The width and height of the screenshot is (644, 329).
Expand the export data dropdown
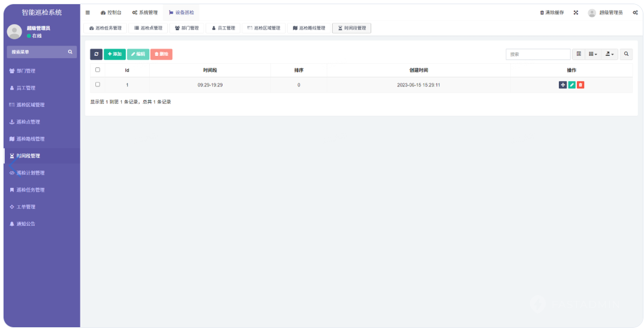[609, 54]
